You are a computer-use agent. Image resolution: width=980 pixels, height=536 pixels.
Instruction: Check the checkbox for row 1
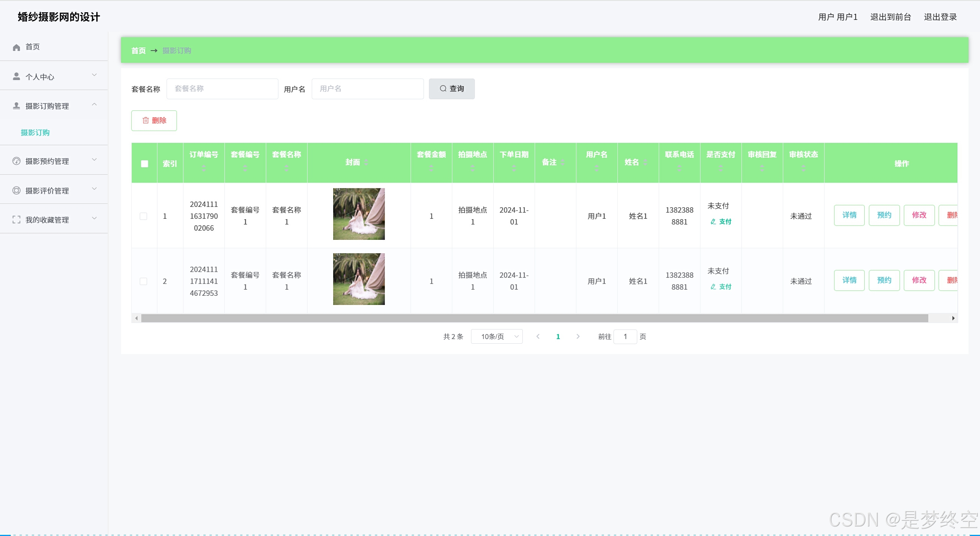coord(144,216)
